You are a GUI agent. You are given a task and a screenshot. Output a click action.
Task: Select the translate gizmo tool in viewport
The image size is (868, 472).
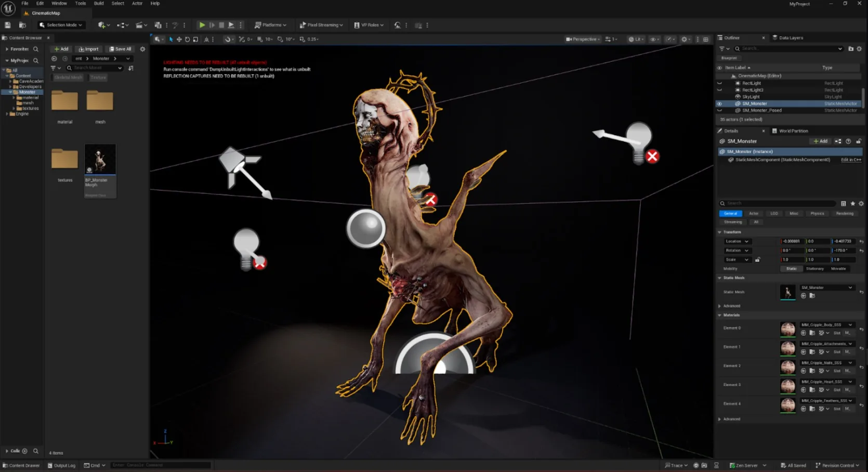tap(179, 39)
